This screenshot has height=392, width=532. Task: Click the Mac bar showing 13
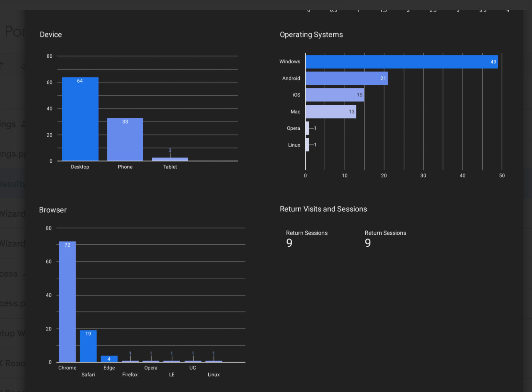[x=331, y=112]
